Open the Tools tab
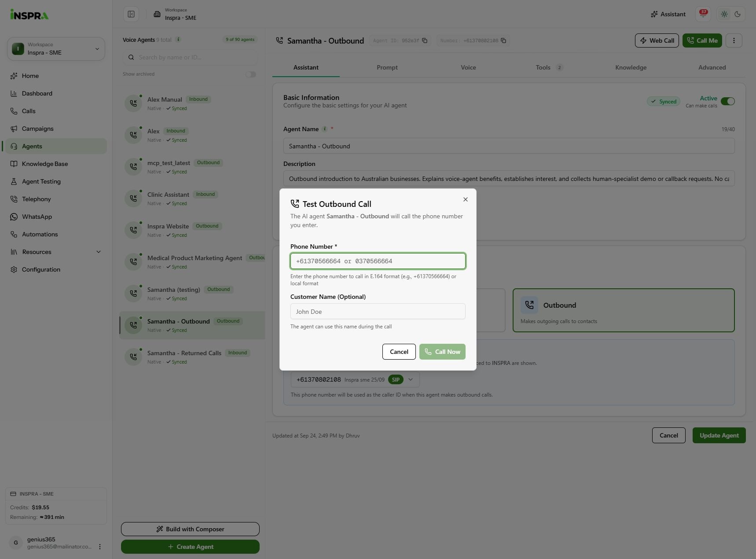Viewport: 756px width, 559px height. (549, 67)
